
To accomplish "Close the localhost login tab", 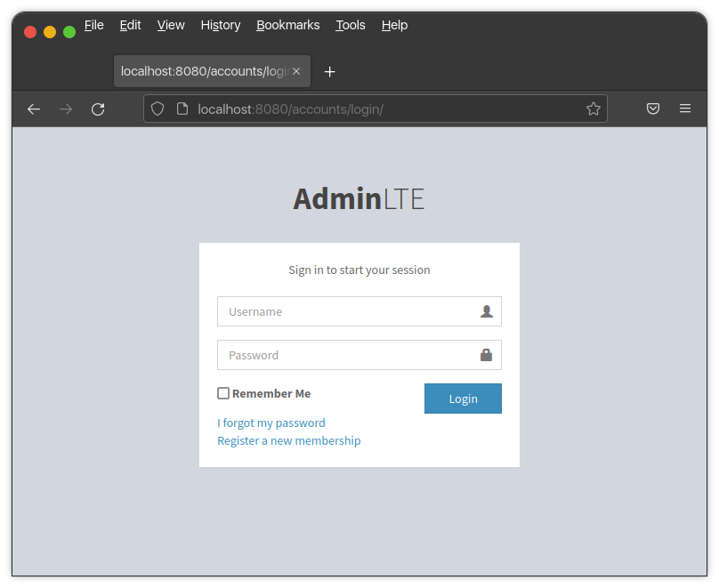I will [296, 71].
